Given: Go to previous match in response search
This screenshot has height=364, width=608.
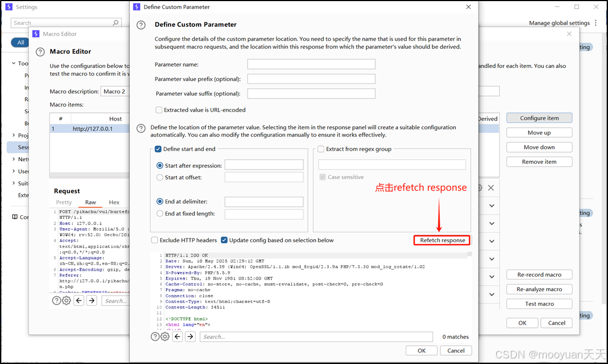Looking at the screenshot, I should 178,336.
